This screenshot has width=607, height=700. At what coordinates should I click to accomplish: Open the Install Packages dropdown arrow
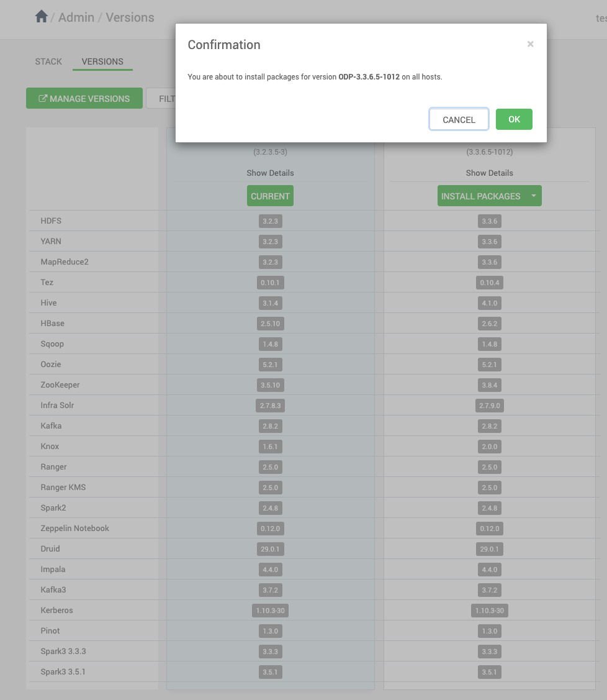533,196
